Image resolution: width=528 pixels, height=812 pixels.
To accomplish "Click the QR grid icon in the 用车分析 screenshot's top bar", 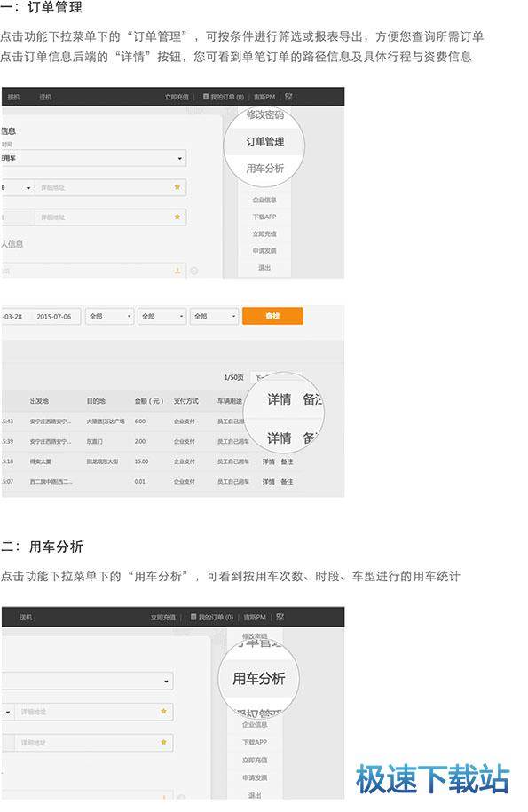I will [x=280, y=617].
